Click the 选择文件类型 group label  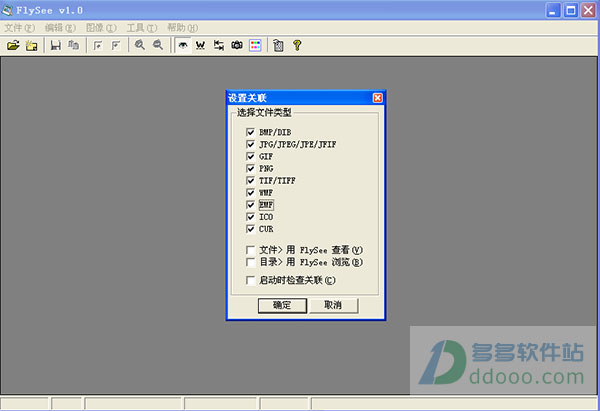(x=264, y=113)
